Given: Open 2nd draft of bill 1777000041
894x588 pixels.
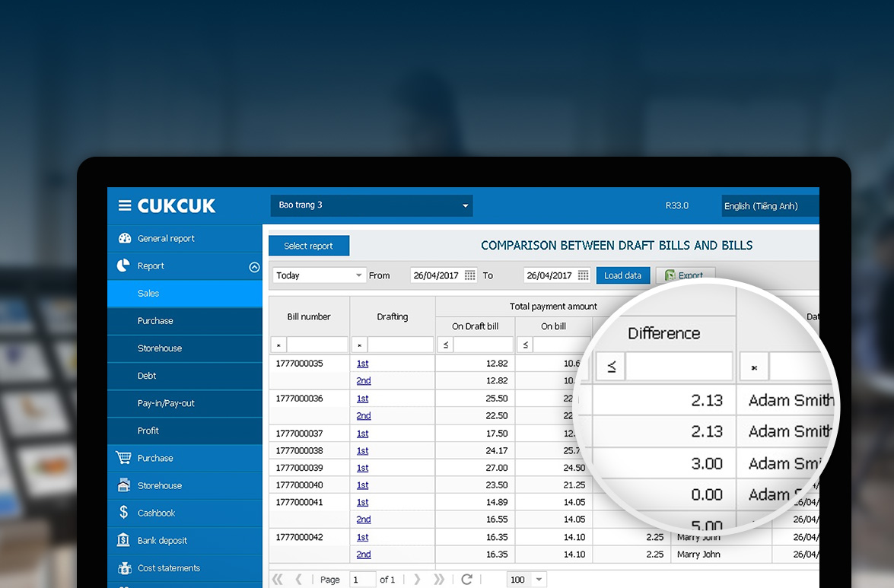Looking at the screenshot, I should (364, 519).
